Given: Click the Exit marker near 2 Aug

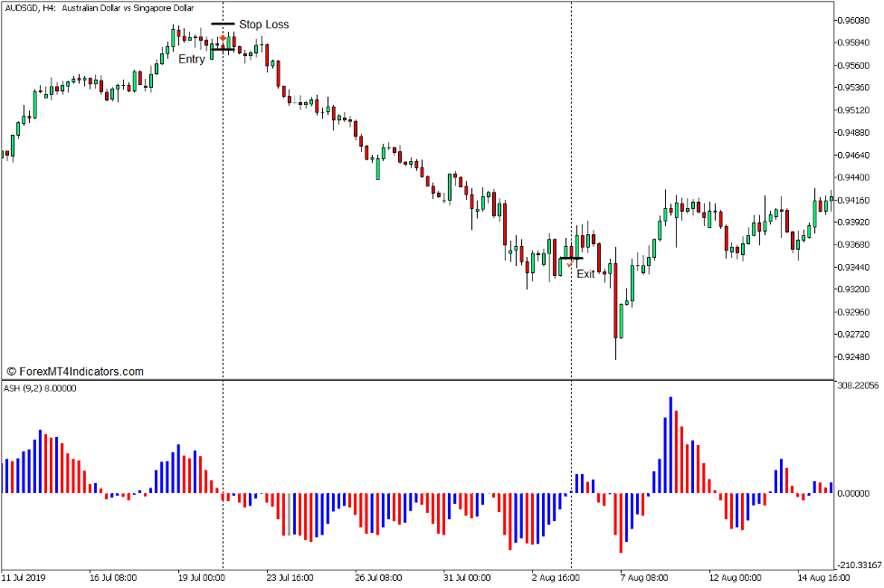Looking at the screenshot, I should pos(573,257).
